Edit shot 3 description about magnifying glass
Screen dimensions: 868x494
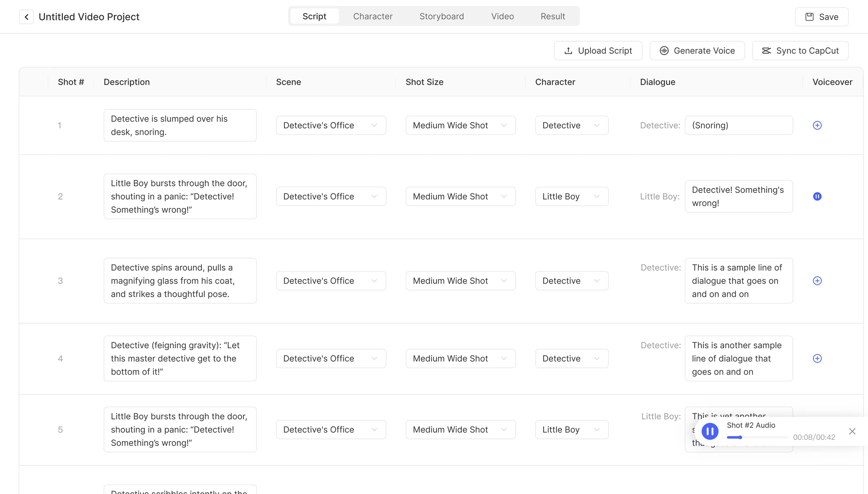tap(180, 281)
